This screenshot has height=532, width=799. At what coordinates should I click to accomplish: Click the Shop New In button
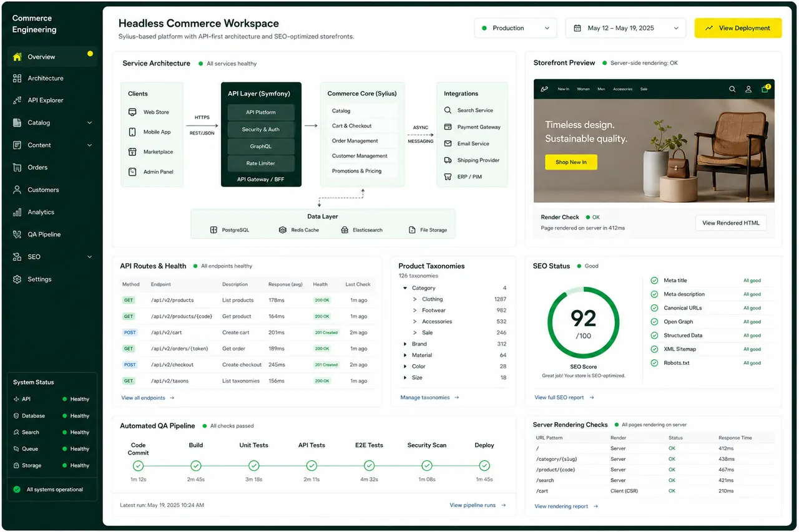coord(571,162)
